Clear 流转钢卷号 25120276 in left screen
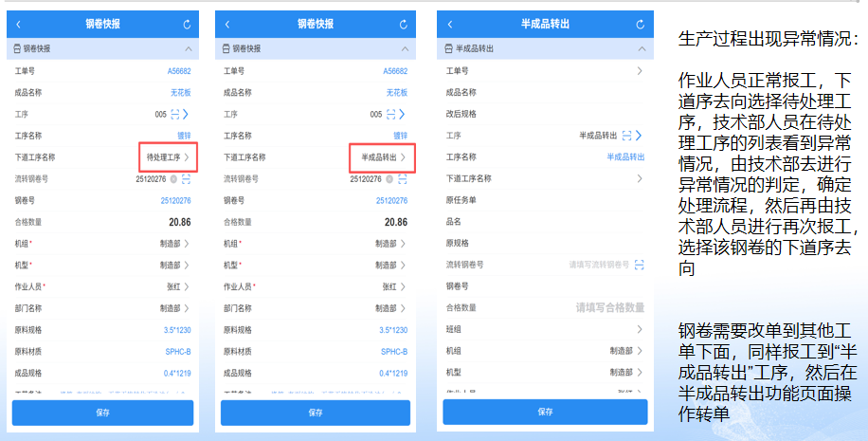Image resolution: width=868 pixels, height=441 pixels. pos(173,179)
